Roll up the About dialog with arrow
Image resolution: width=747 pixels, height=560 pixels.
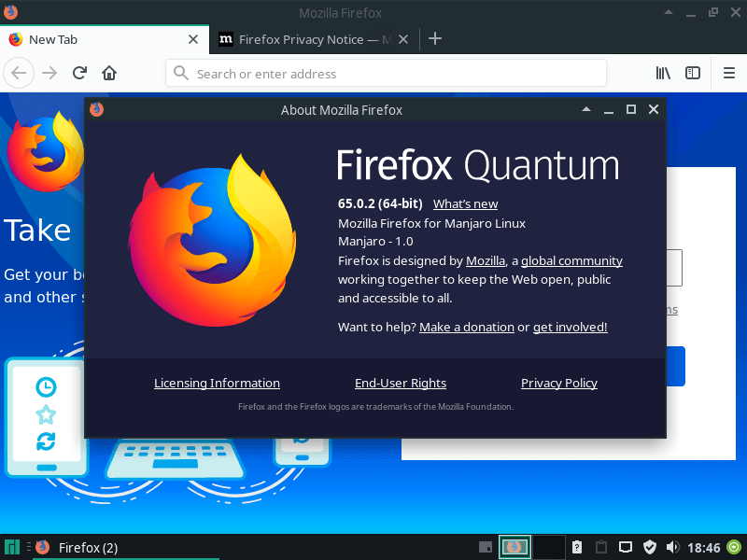pyautogui.click(x=586, y=109)
